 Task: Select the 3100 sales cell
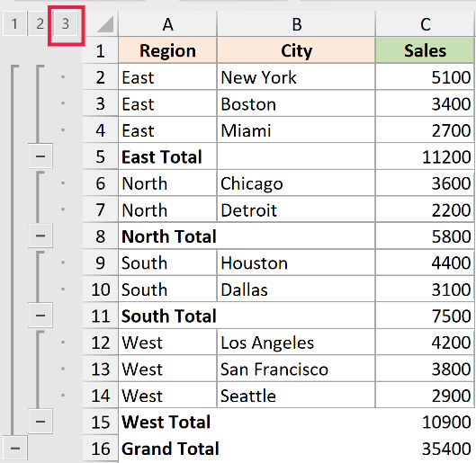425,289
